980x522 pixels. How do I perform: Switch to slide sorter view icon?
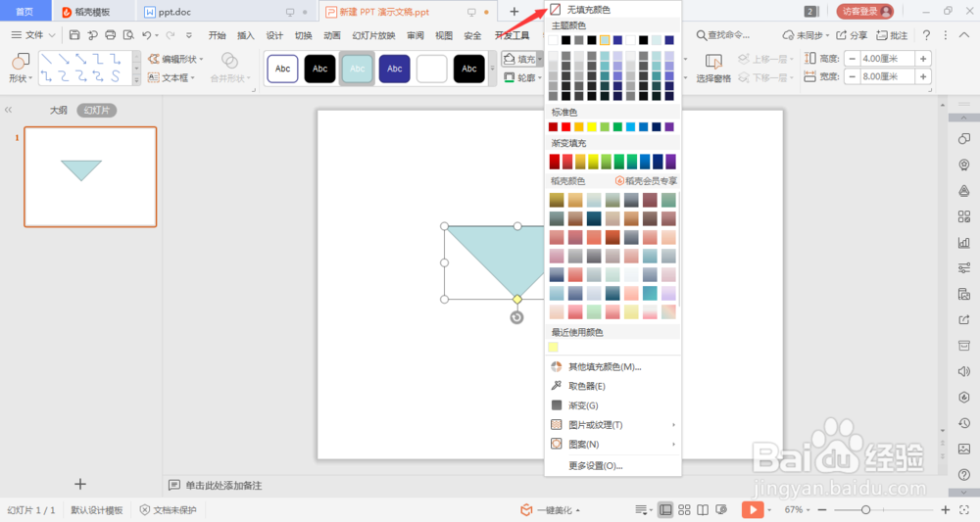tap(684, 509)
